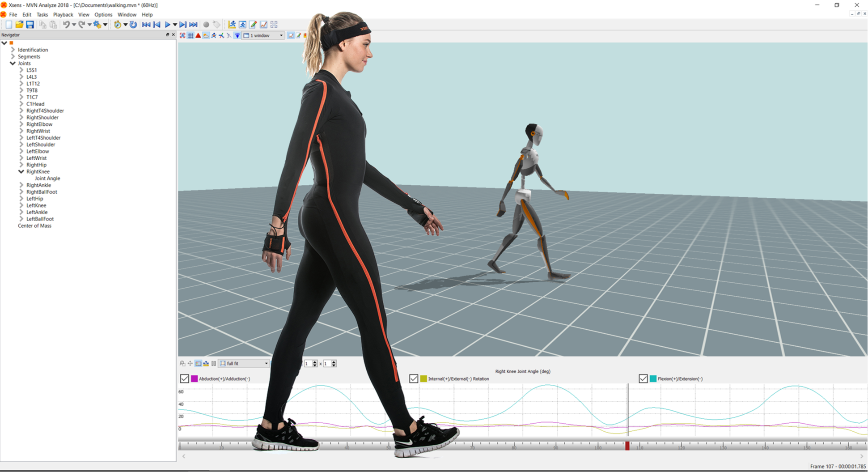Select Joint Angle under RightKnee

(47, 178)
